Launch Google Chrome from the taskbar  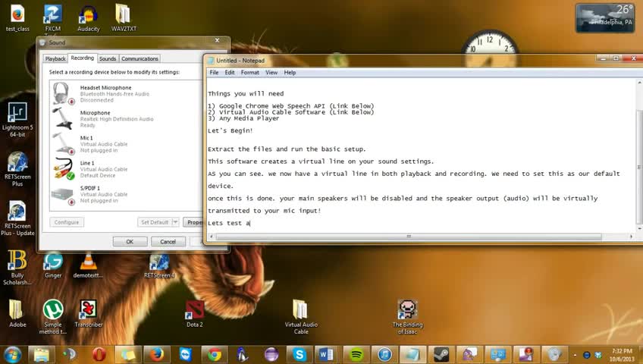pos(214,355)
